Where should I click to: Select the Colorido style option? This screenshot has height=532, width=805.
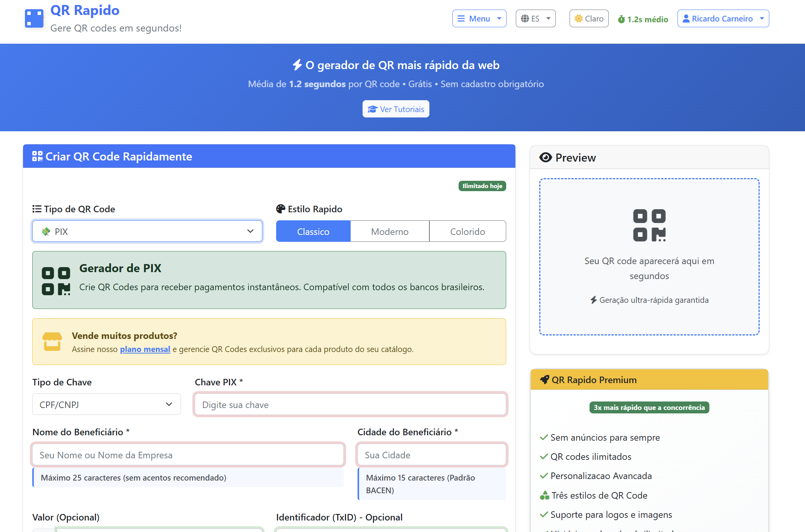[x=467, y=231]
